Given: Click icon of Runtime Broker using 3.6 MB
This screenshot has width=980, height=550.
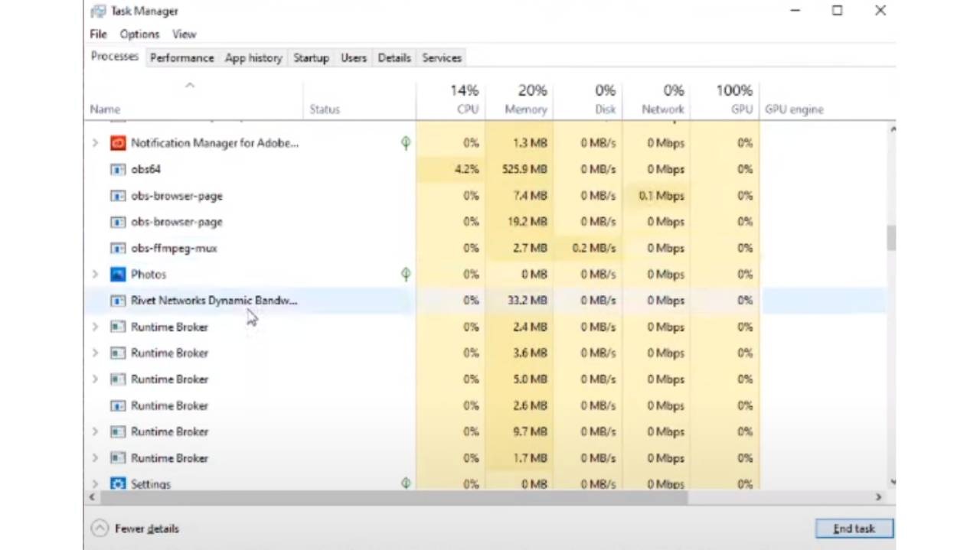Looking at the screenshot, I should coord(117,353).
